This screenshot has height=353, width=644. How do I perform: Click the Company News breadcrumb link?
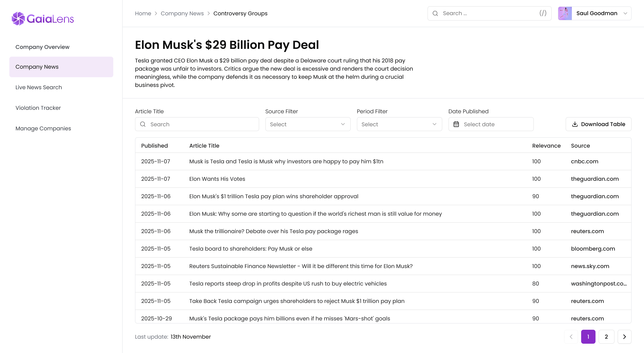pyautogui.click(x=182, y=14)
